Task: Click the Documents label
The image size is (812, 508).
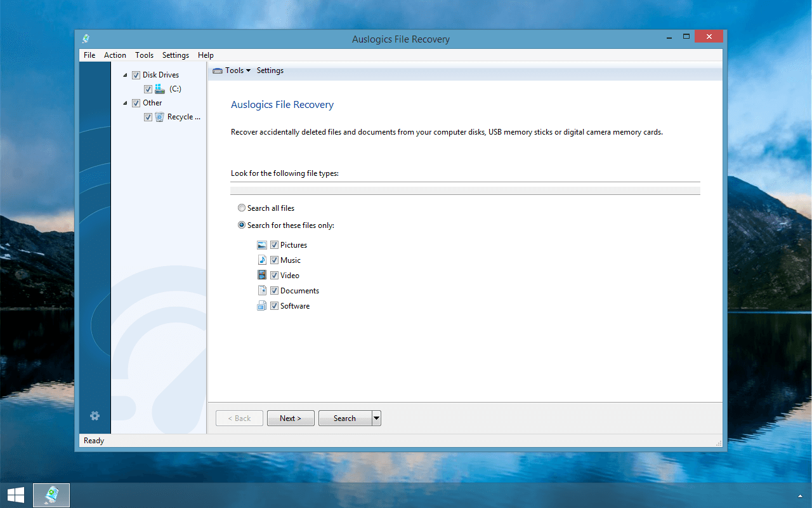Action: click(299, 291)
